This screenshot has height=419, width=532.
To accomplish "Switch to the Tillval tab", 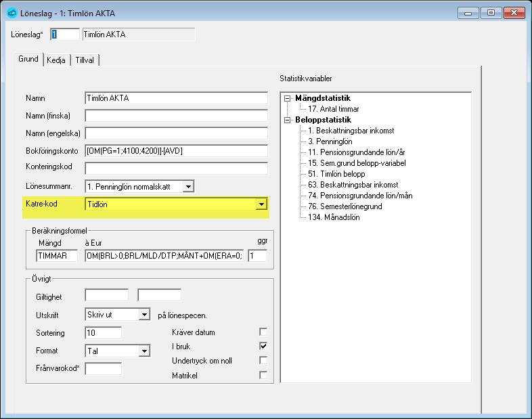I will pos(85,60).
